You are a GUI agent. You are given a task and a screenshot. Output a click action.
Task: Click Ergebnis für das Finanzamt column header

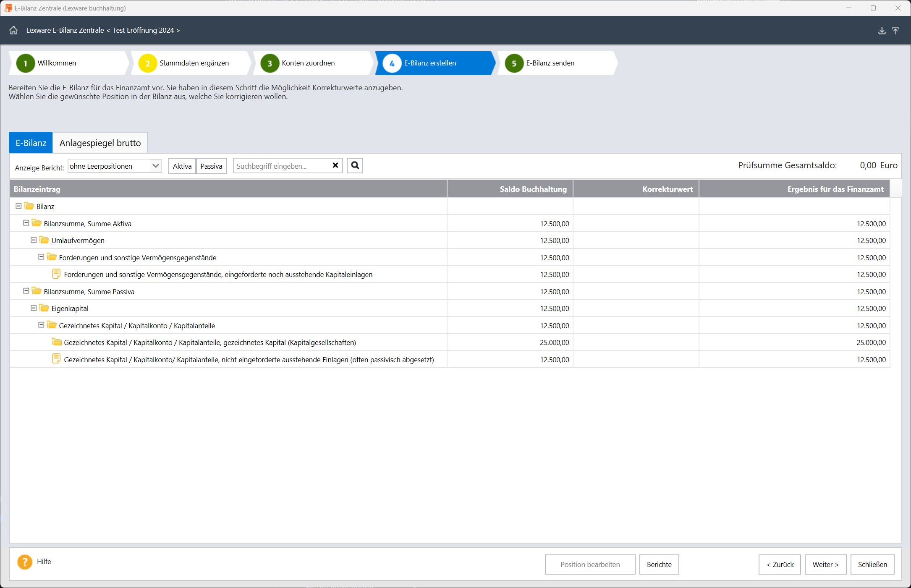click(794, 189)
